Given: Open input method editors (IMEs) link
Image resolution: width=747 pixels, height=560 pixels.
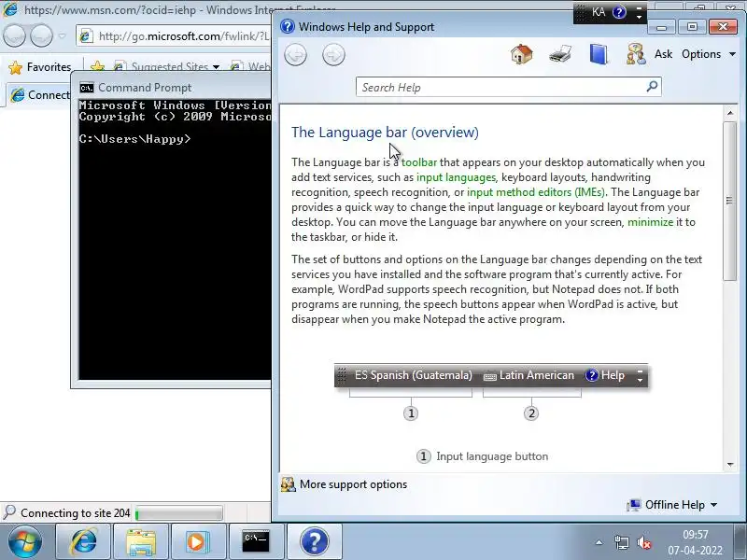Looking at the screenshot, I should [x=536, y=192].
